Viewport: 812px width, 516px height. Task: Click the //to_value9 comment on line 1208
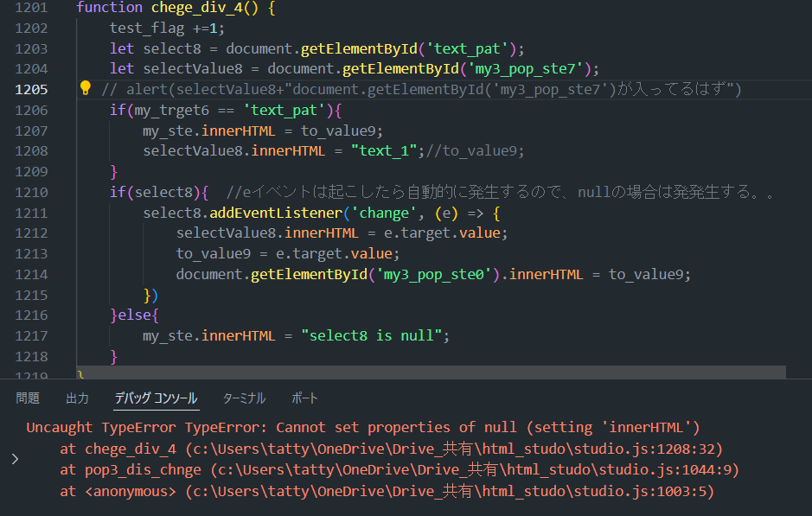tap(476, 151)
